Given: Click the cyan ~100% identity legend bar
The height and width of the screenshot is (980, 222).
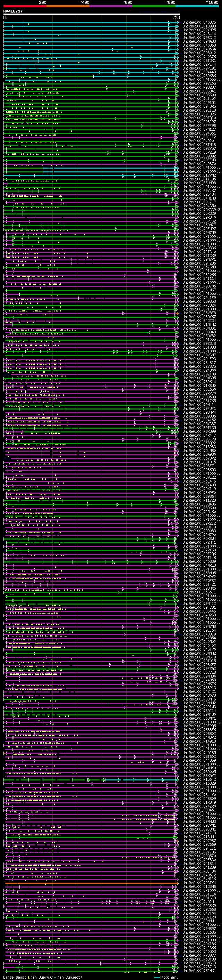Looking at the screenshot, I should click(197, 6).
